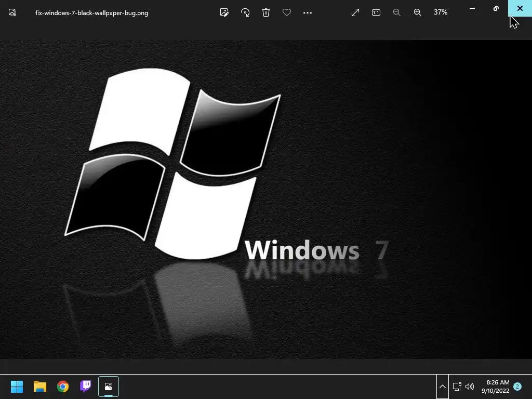The image size is (532, 399).
Task: Add to favorites with heart icon
Action: point(287,12)
